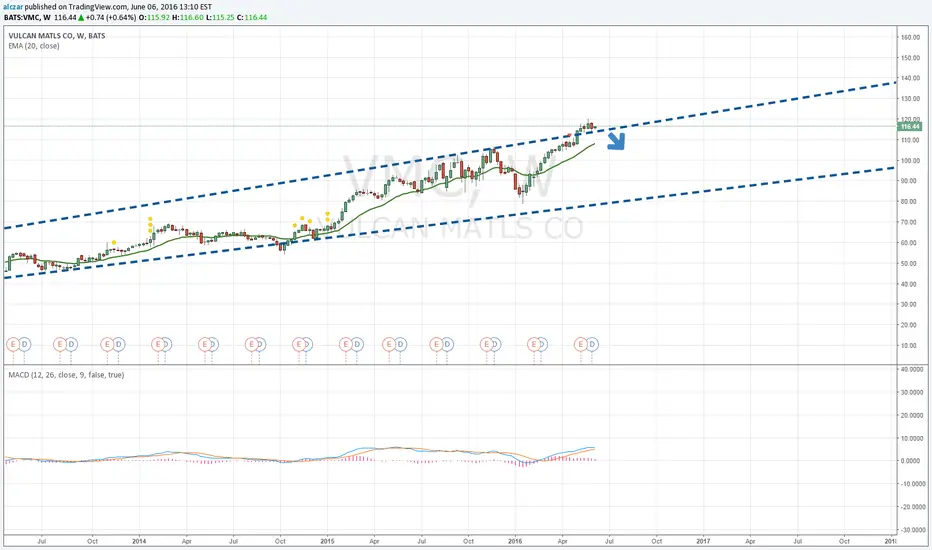Select the second-to-last D dividend marker

[543, 344]
